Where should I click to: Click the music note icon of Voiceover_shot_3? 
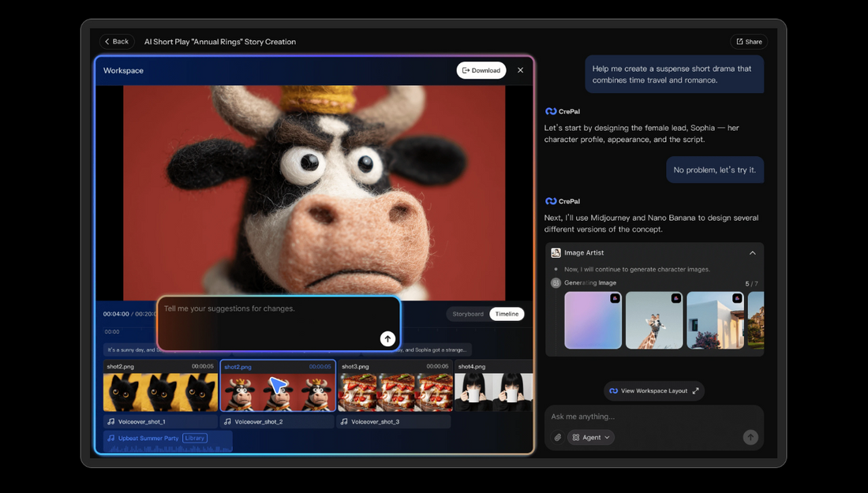344,422
